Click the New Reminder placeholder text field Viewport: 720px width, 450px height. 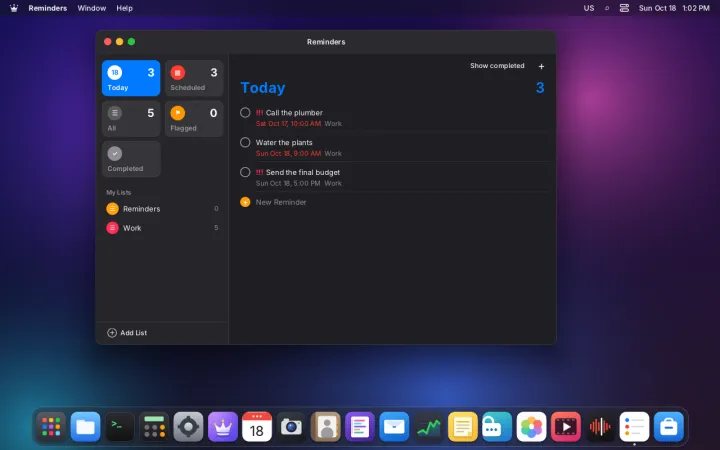click(x=281, y=202)
